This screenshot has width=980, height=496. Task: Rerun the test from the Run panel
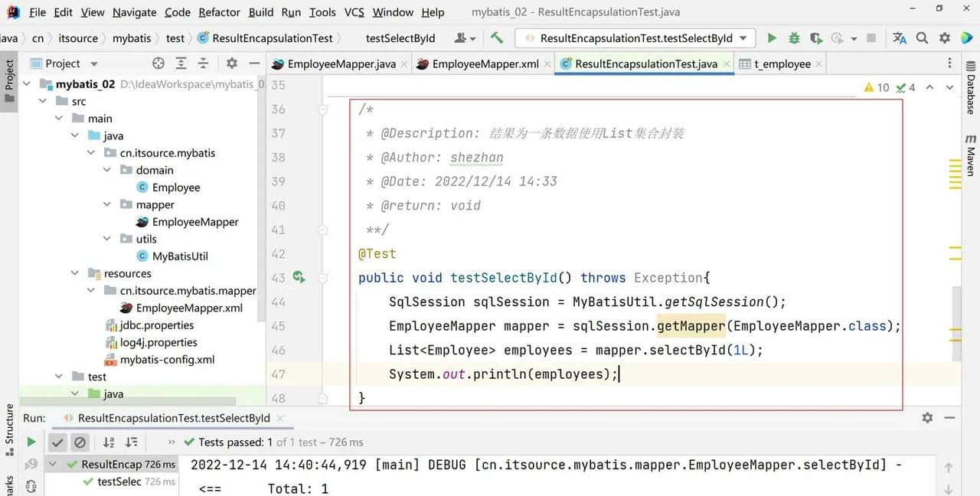30,442
